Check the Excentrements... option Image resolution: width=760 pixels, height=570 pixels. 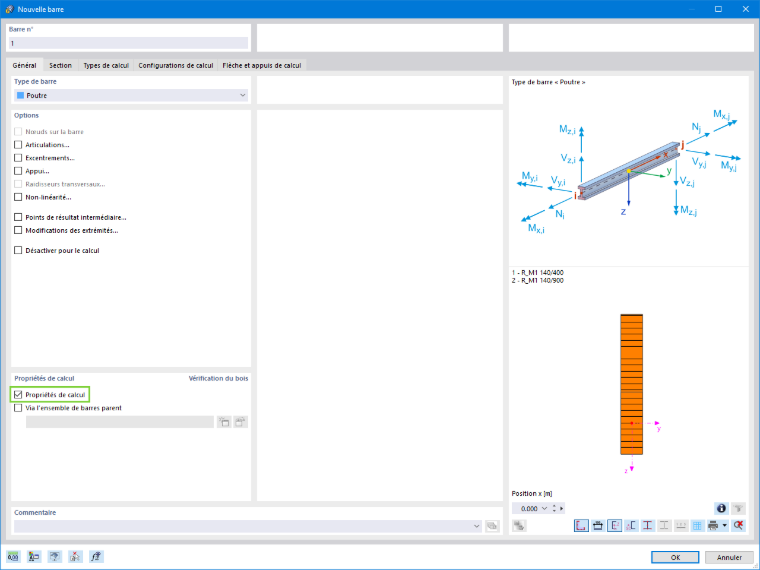pyautogui.click(x=18, y=158)
